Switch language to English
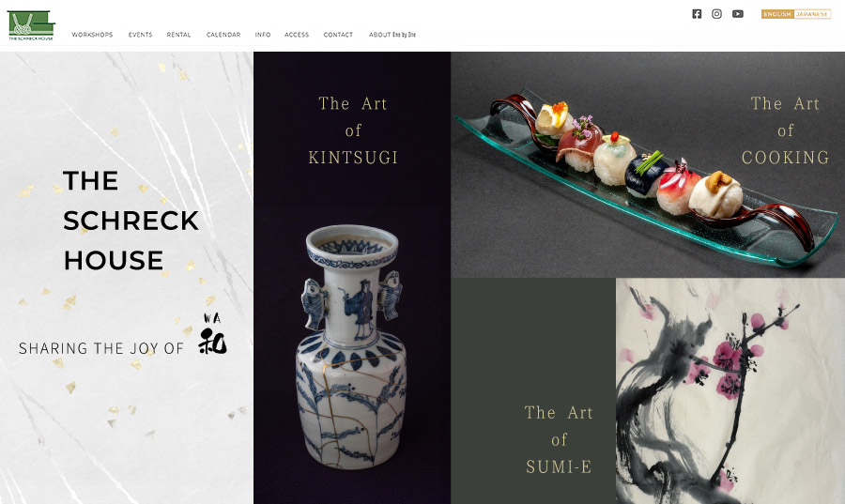Image resolution: width=845 pixels, height=504 pixels. click(777, 14)
